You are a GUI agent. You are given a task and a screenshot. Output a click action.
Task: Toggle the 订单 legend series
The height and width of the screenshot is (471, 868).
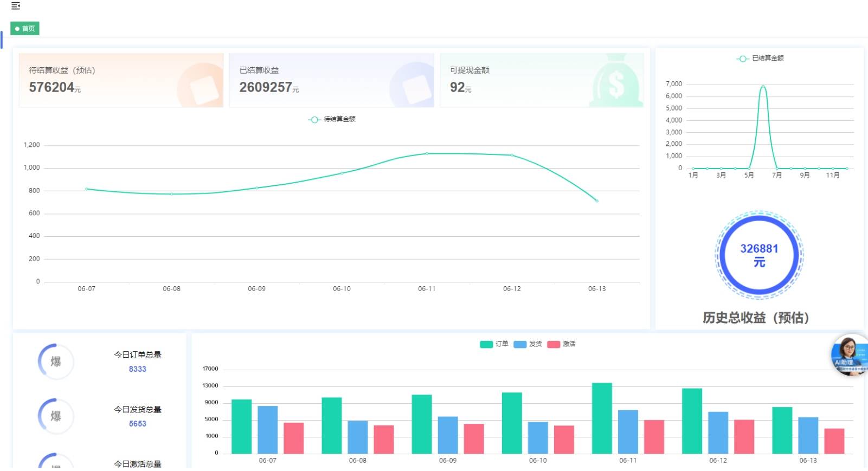(494, 344)
